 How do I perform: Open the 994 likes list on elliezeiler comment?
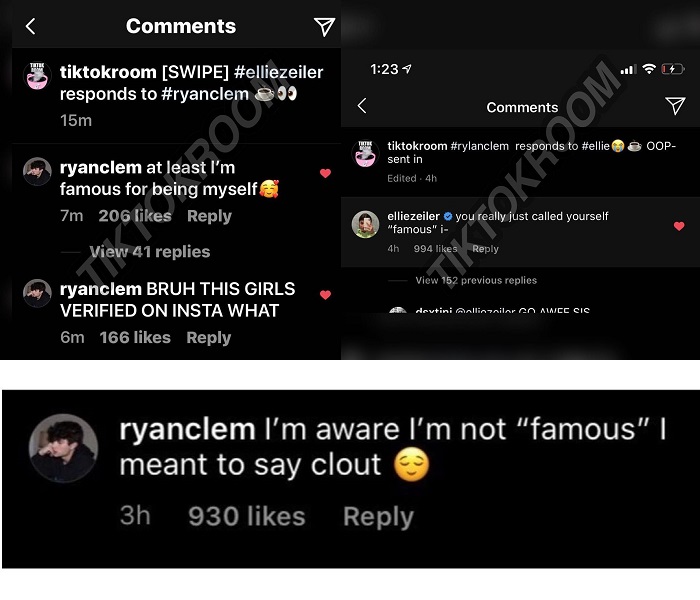click(x=435, y=249)
